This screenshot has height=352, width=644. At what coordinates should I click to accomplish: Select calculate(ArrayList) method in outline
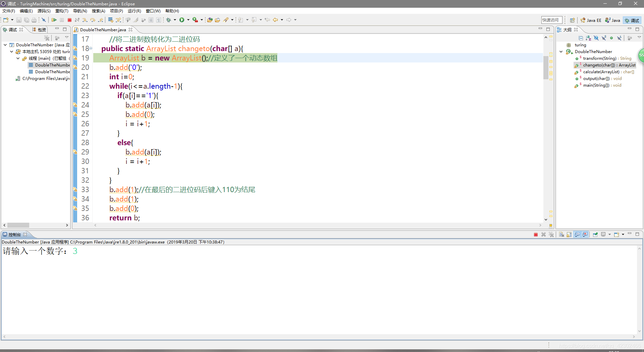coord(604,72)
